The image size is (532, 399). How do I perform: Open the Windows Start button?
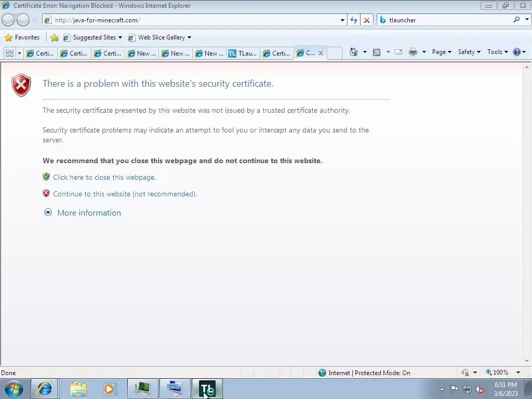[14, 389]
